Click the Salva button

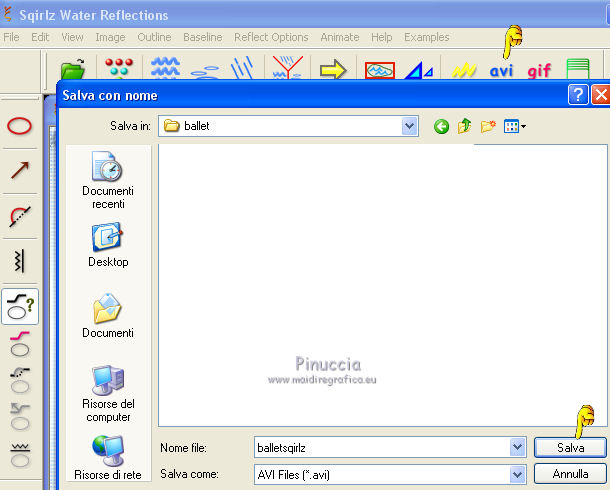point(570,448)
